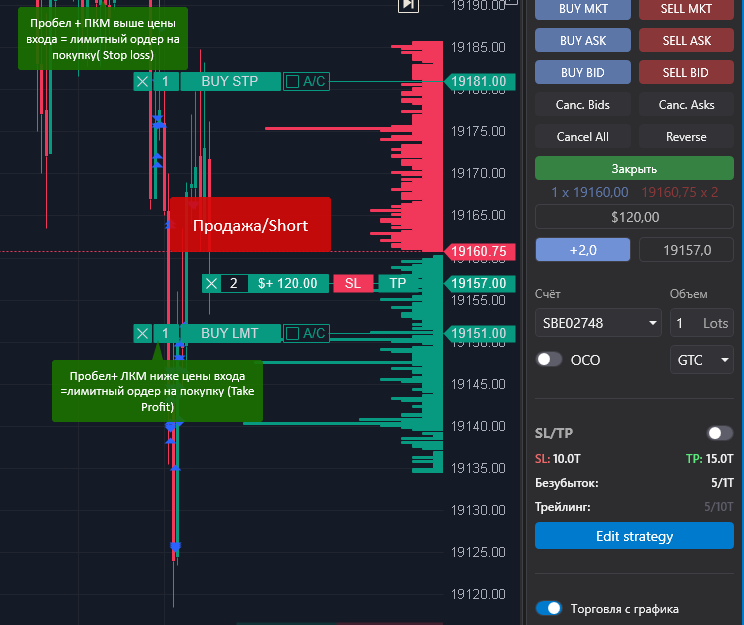Toggle the OCO switch
744x625 pixels.
pyautogui.click(x=549, y=360)
